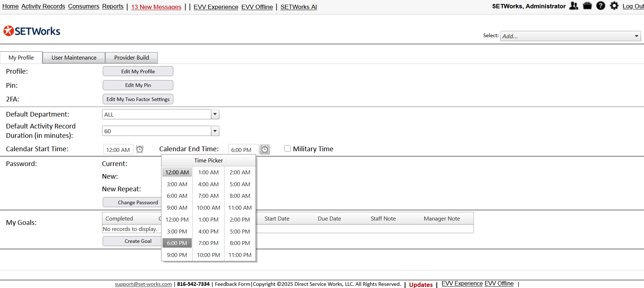Sort goals by Due Date column
This screenshot has height=288, width=644.
[329, 218]
